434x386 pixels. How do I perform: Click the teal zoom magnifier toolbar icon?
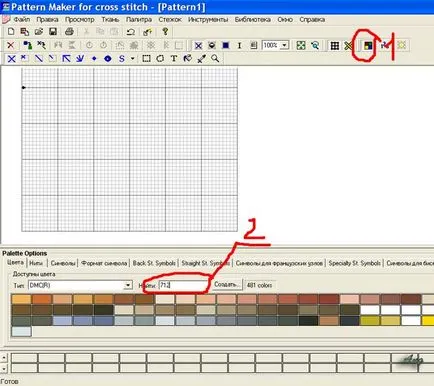point(315,45)
